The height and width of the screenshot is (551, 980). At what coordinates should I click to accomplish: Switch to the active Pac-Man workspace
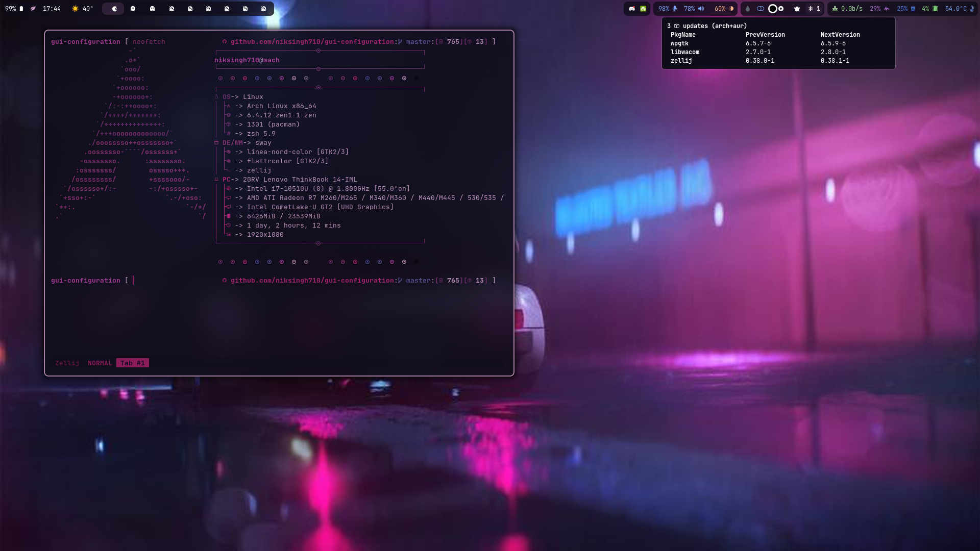114,9
